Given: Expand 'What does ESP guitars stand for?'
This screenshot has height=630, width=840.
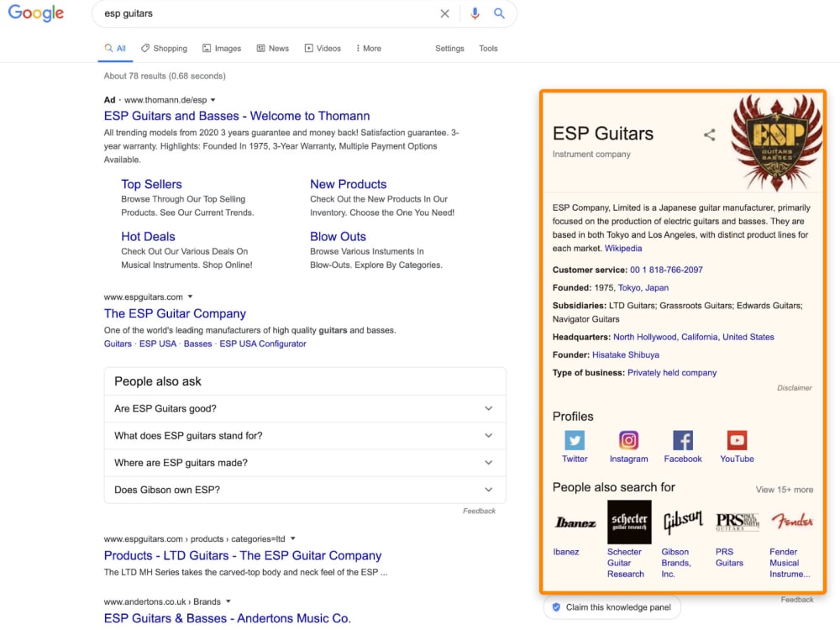Looking at the screenshot, I should pyautogui.click(x=305, y=435).
